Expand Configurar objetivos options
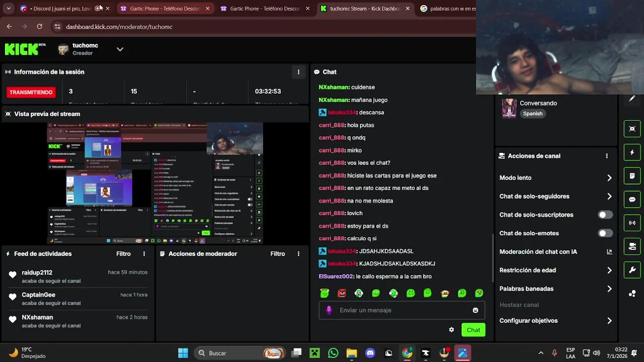Screen dimensions: 644x362 [x=609, y=321]
